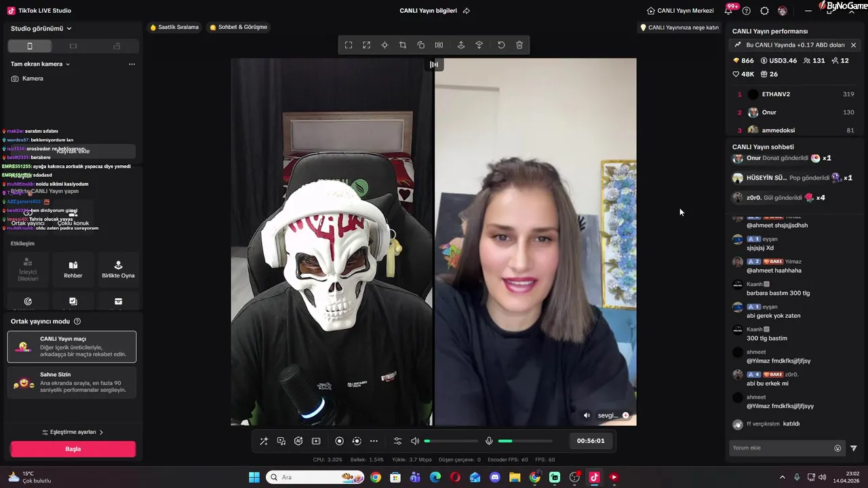
Task: Click the expand fullscreen source icon
Action: 366,45
